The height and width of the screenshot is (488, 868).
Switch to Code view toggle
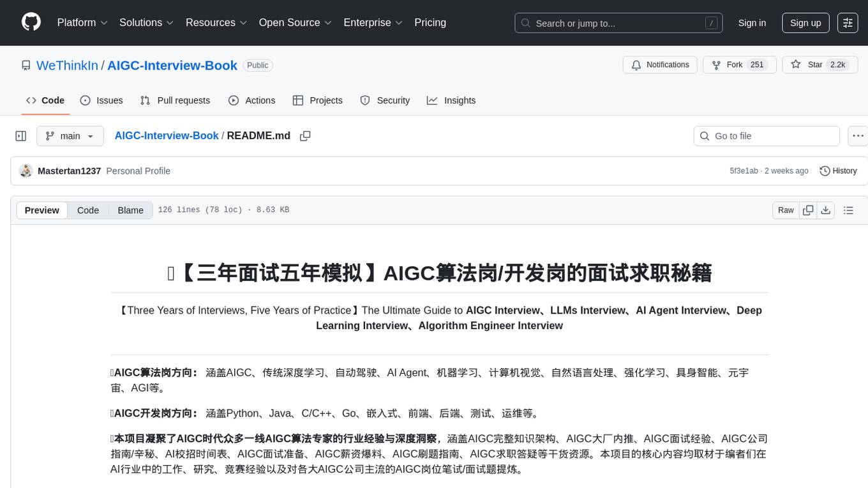(88, 210)
